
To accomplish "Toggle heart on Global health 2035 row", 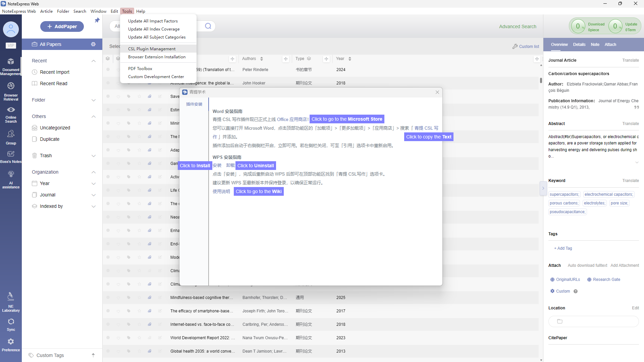I will [x=118, y=351].
